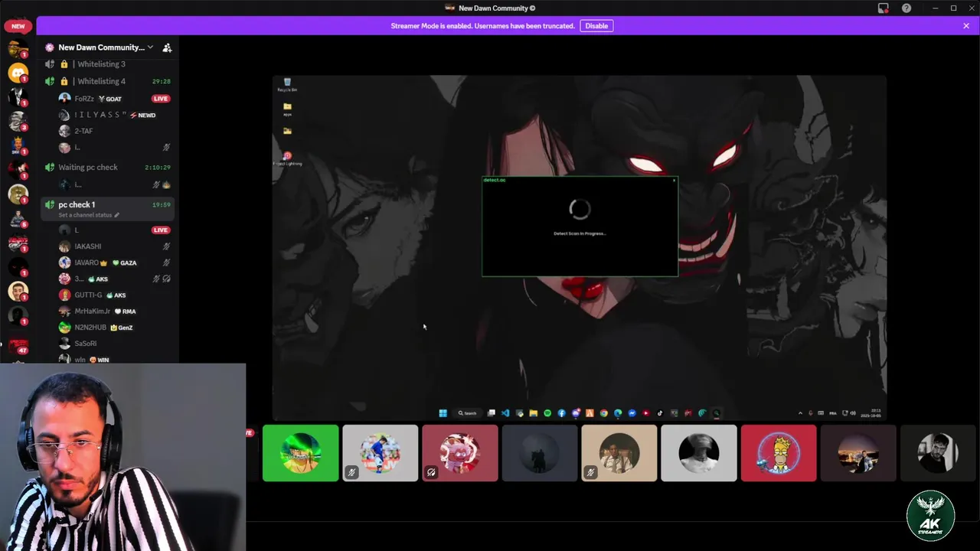Open the server icon with the 5 badge
Image resolution: width=980 pixels, height=551 pixels.
18,220
